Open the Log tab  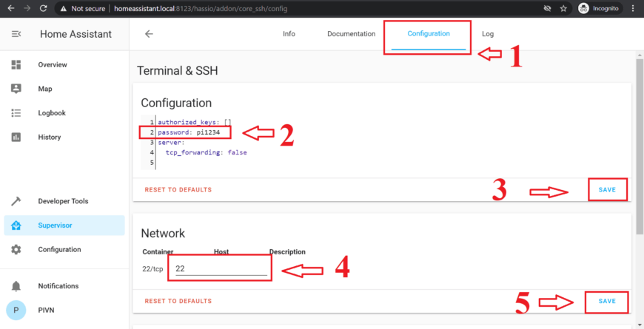(x=488, y=34)
